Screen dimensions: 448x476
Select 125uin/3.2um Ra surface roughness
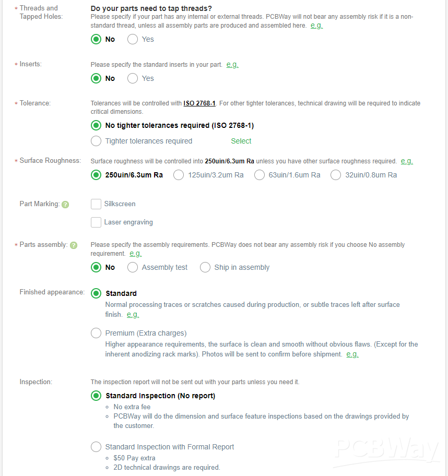[179, 175]
